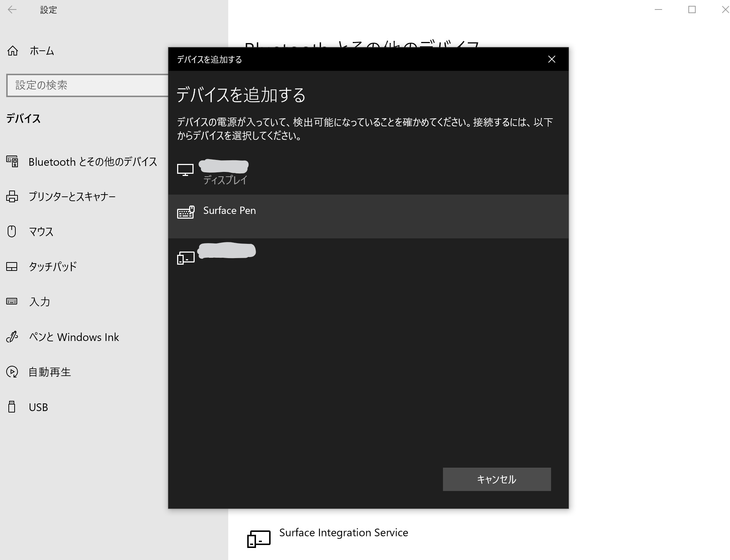The height and width of the screenshot is (560, 730).
Task: Close the デバイスを追加する dialog
Action: (x=551, y=59)
